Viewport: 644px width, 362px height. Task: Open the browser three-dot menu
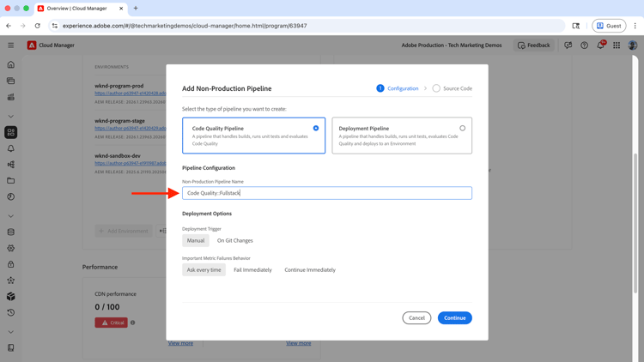[635, 26]
